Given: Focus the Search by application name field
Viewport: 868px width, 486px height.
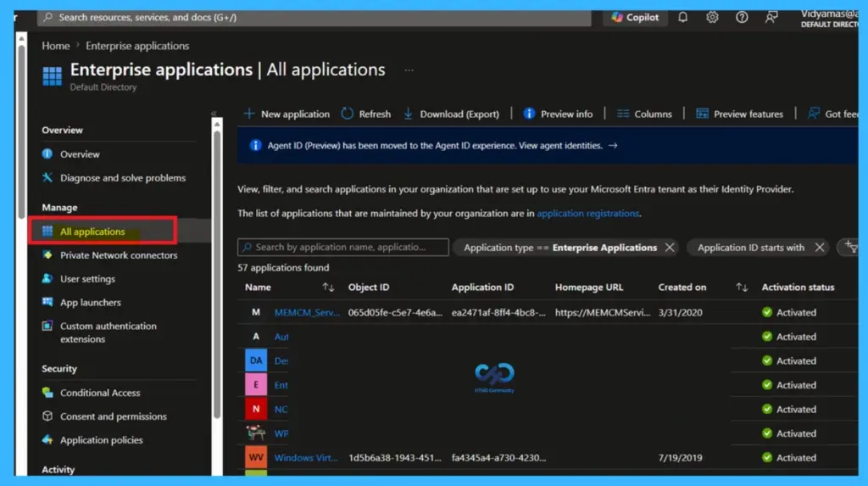Looking at the screenshot, I should (343, 247).
